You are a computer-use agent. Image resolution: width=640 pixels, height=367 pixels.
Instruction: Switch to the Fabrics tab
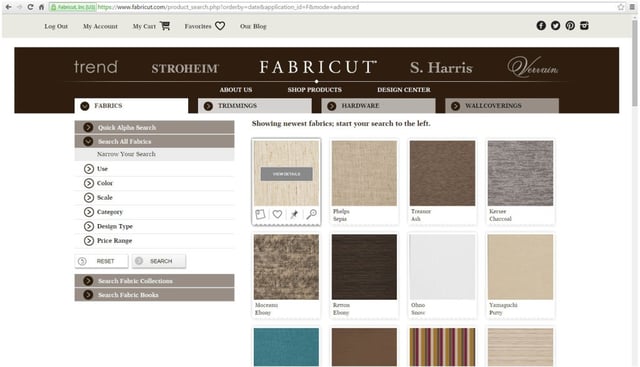131,106
